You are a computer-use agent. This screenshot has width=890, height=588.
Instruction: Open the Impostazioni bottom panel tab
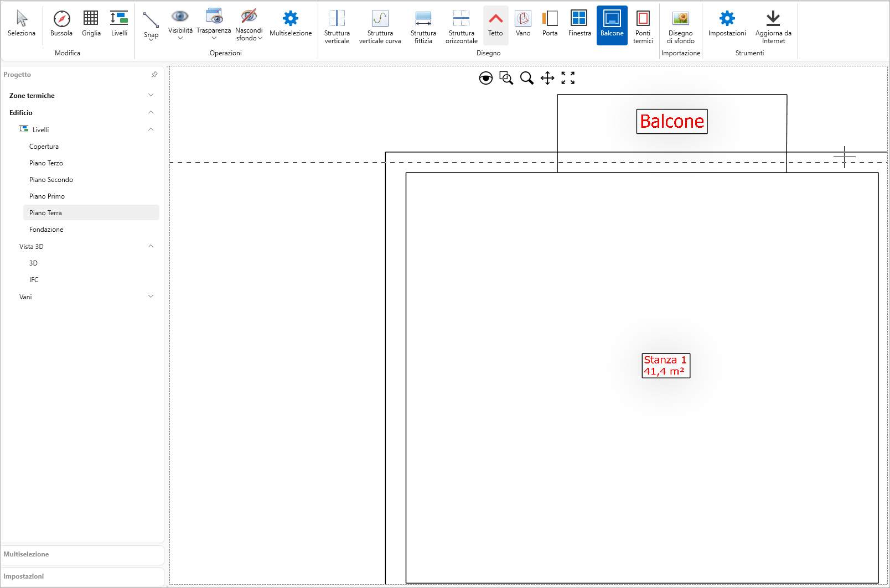(x=23, y=576)
